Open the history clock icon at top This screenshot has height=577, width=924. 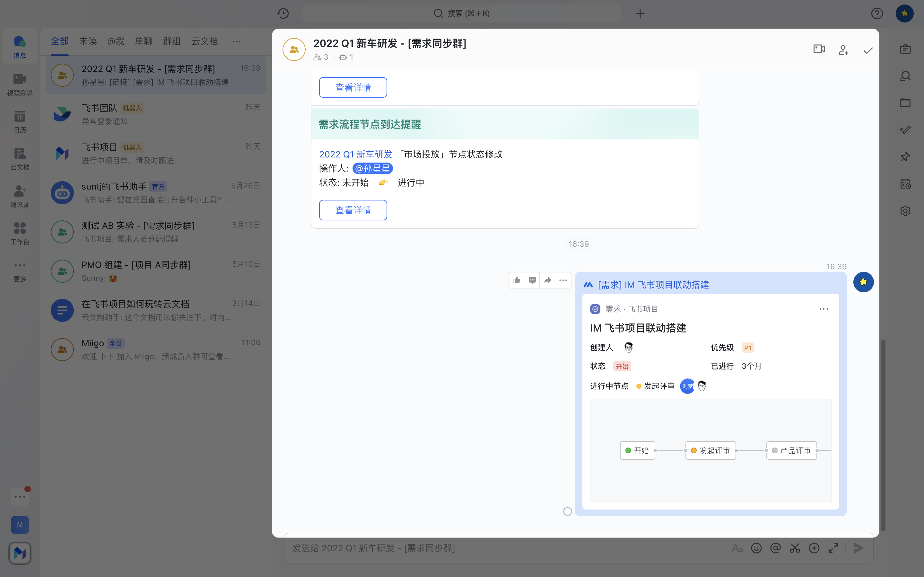[x=283, y=13]
